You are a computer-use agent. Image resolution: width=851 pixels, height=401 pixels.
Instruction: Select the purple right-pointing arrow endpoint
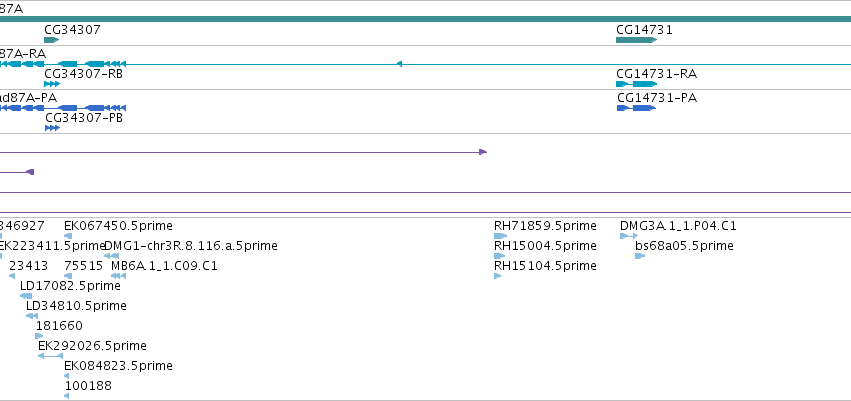(483, 152)
